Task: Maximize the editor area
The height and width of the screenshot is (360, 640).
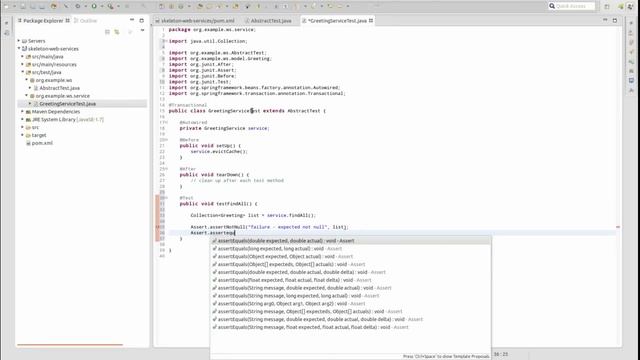Action: [615, 20]
